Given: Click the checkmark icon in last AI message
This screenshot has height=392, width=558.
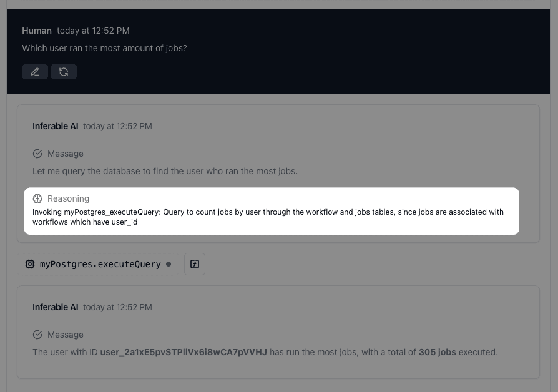Looking at the screenshot, I should click(x=37, y=335).
